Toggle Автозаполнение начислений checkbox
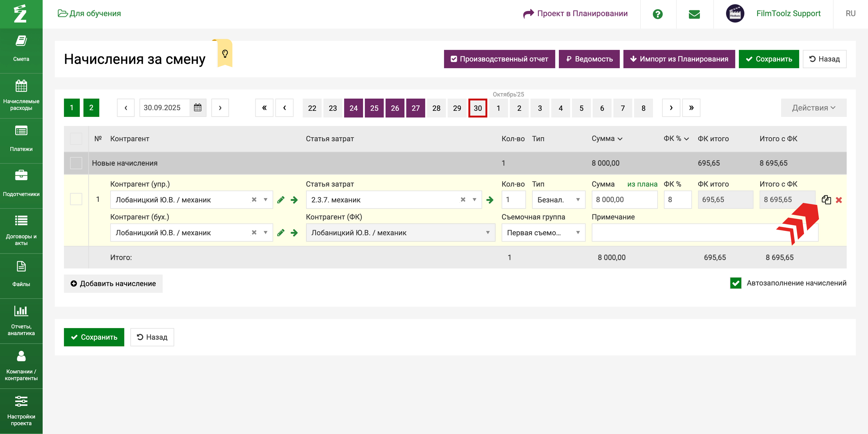The width and height of the screenshot is (868, 434). click(x=736, y=283)
